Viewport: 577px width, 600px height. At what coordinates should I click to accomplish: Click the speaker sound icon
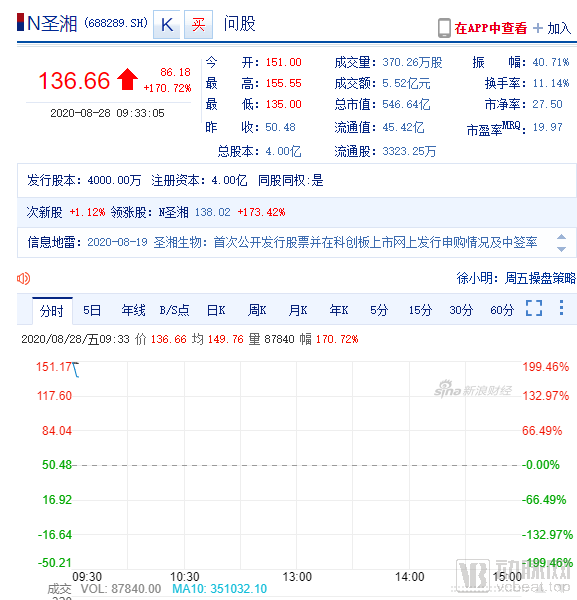[x=23, y=278]
